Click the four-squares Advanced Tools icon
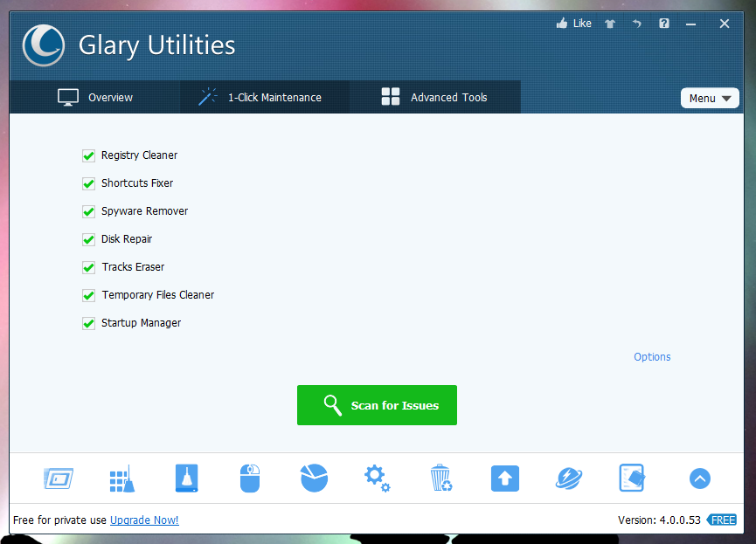The image size is (756, 544). 391,96
